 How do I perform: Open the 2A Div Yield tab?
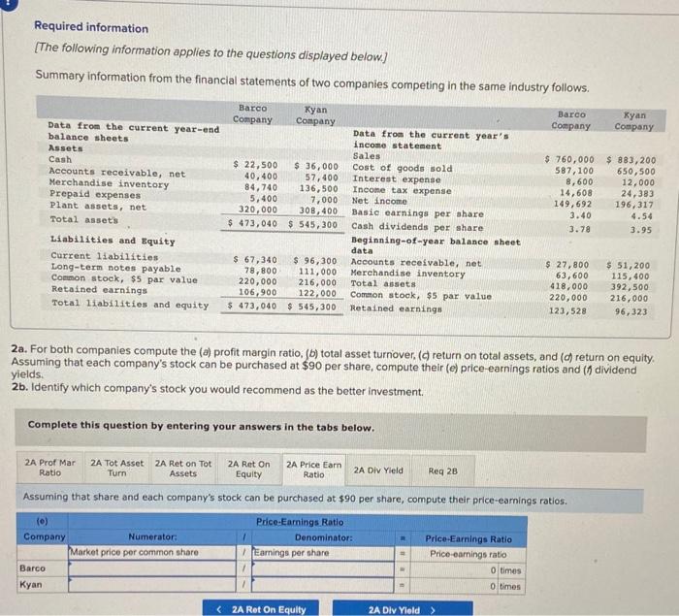(x=378, y=470)
